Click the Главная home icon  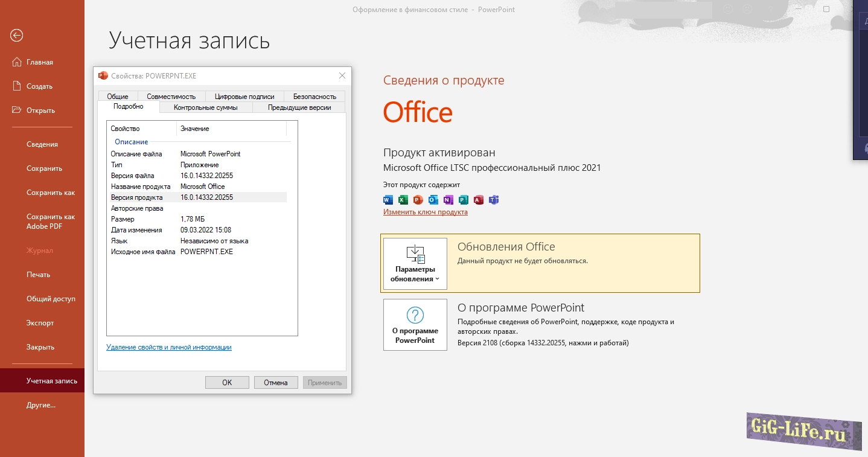tap(17, 62)
